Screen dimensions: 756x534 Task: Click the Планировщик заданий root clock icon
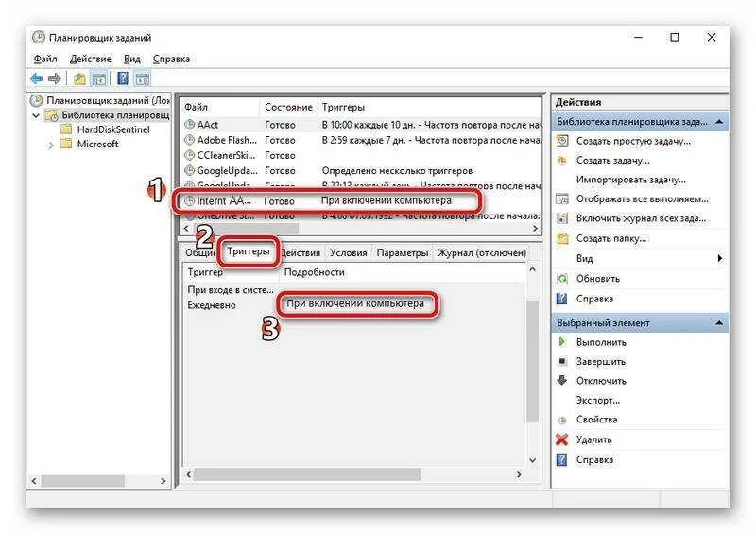[37, 100]
